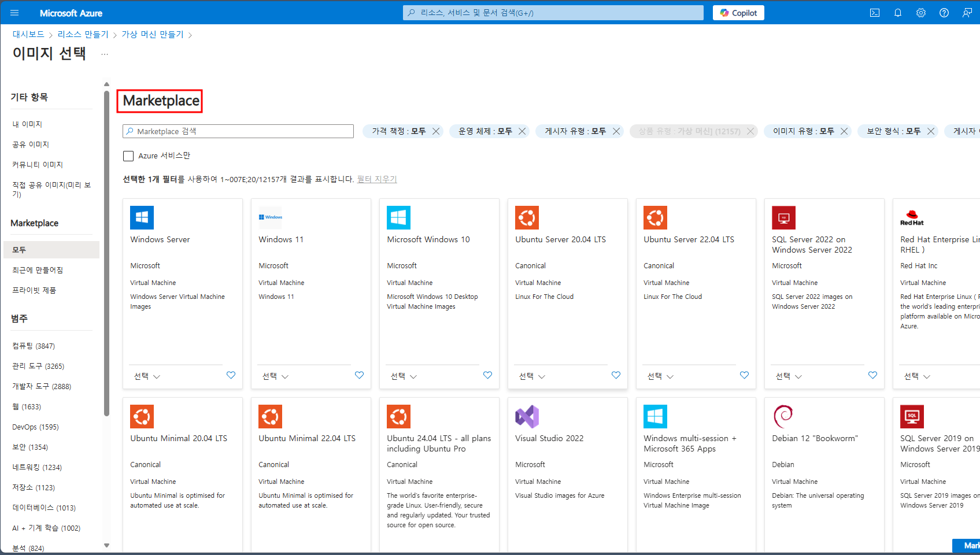The height and width of the screenshot is (555, 980).
Task: Open the notifications bell
Action: tap(898, 13)
